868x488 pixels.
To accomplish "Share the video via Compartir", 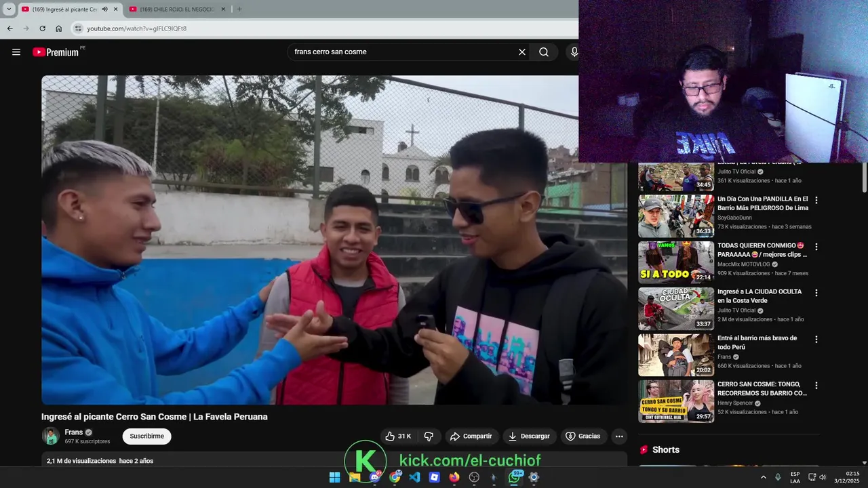I will point(471,436).
